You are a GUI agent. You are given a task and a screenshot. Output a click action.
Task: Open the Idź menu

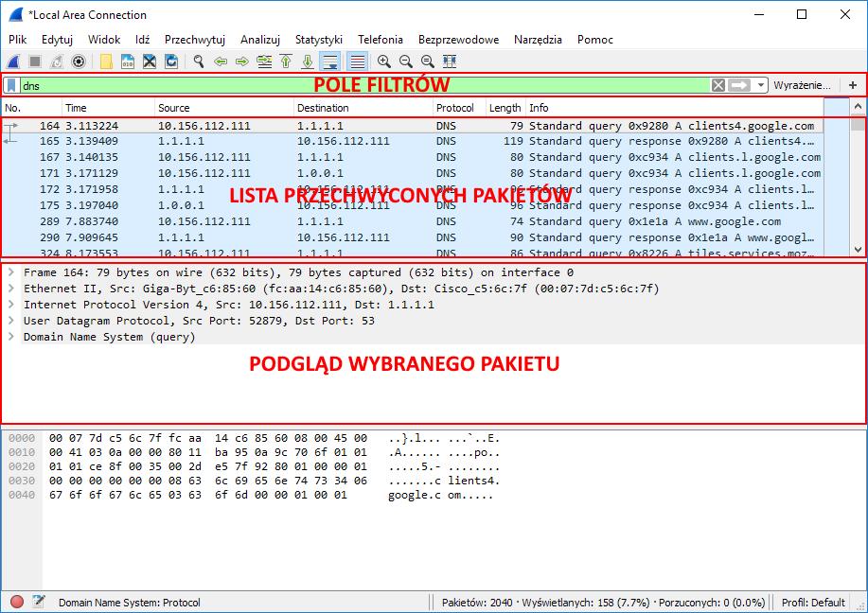[142, 40]
